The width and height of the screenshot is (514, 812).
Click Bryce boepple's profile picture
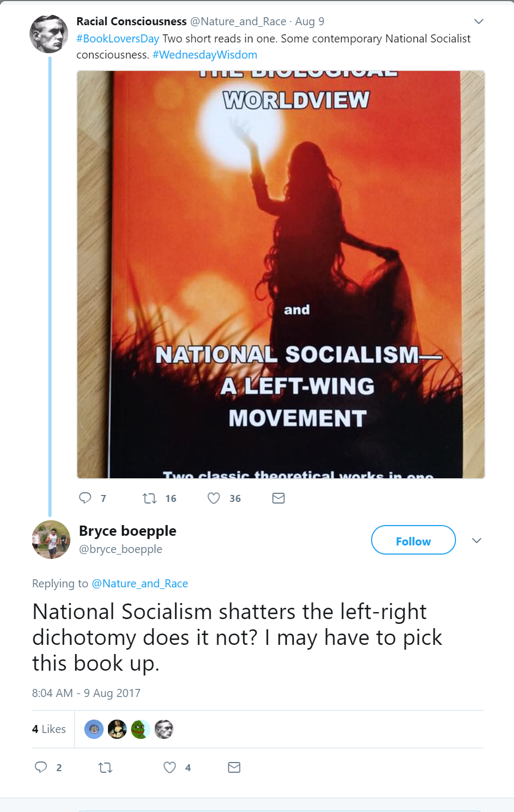(51, 540)
